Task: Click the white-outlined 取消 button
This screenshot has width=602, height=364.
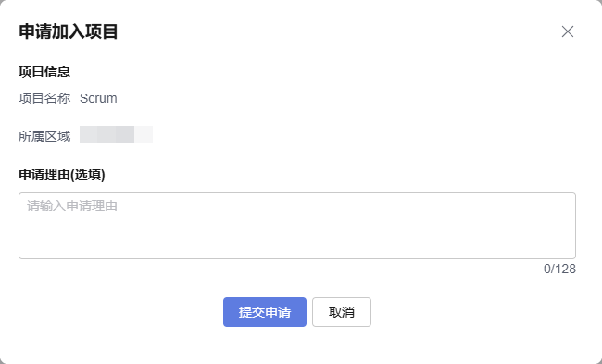Action: click(342, 312)
